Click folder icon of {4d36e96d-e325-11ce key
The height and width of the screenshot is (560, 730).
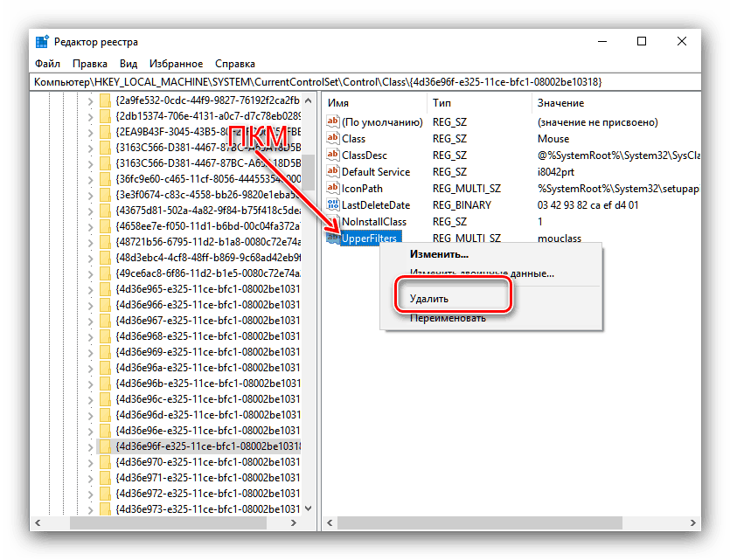[x=106, y=415]
